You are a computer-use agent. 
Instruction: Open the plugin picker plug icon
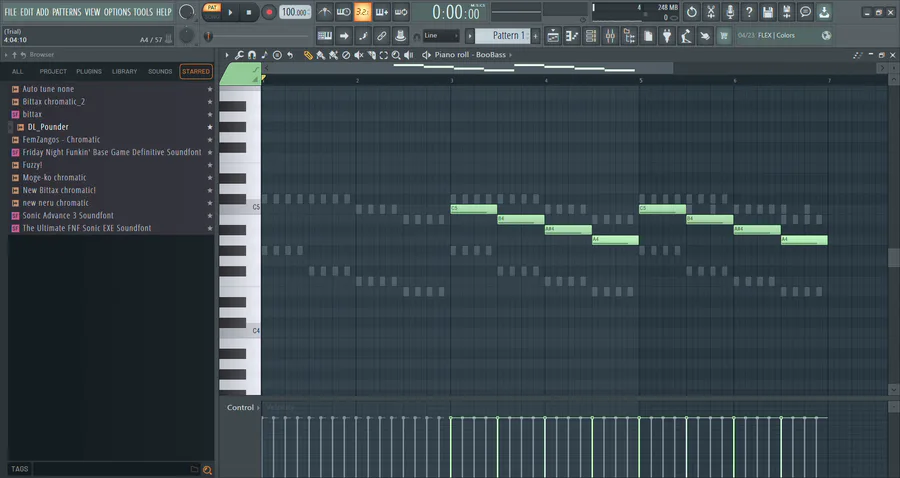coord(666,36)
